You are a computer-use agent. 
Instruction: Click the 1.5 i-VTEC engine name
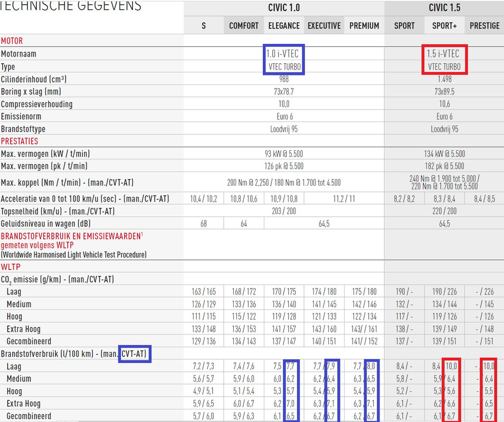coord(443,54)
